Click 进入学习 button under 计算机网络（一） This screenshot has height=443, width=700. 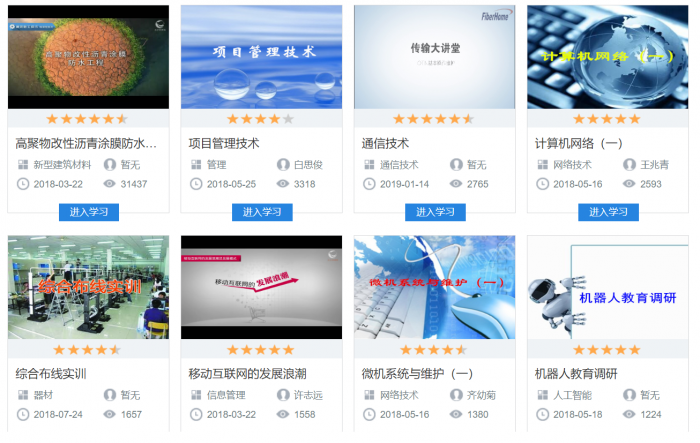(608, 212)
